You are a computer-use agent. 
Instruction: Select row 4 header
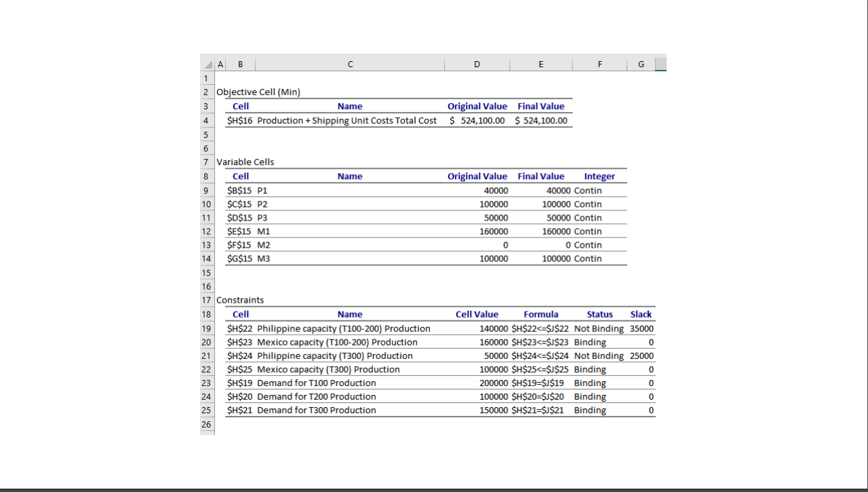point(206,121)
